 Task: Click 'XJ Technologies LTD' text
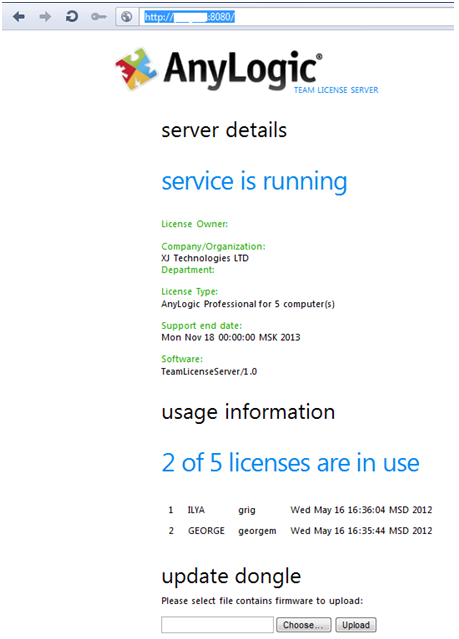coord(205,258)
